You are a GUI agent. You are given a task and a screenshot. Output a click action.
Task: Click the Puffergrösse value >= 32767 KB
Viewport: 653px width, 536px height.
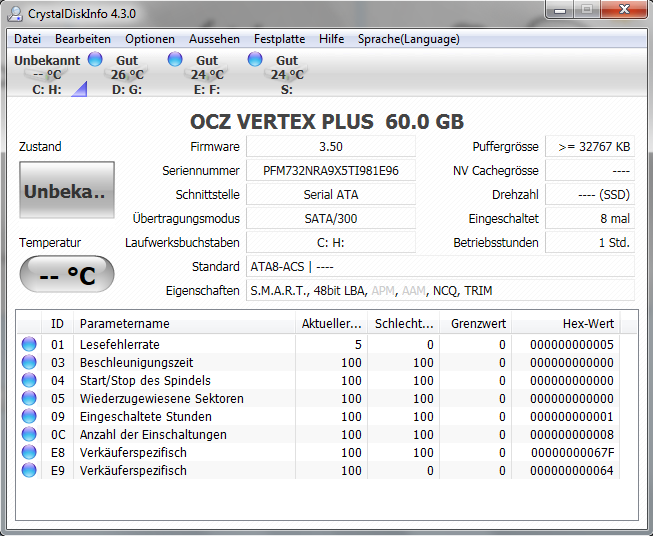point(590,147)
